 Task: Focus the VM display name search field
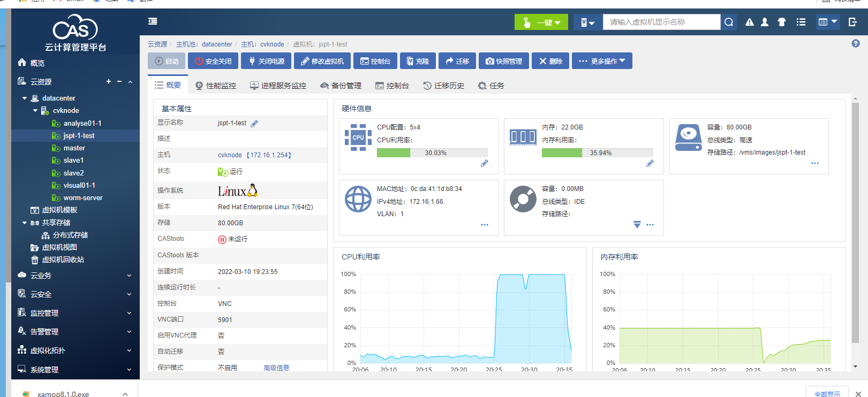coord(662,22)
